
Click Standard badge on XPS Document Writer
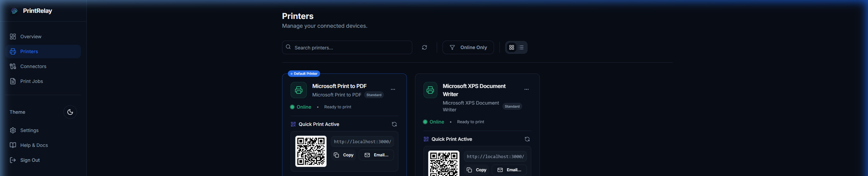click(x=512, y=106)
